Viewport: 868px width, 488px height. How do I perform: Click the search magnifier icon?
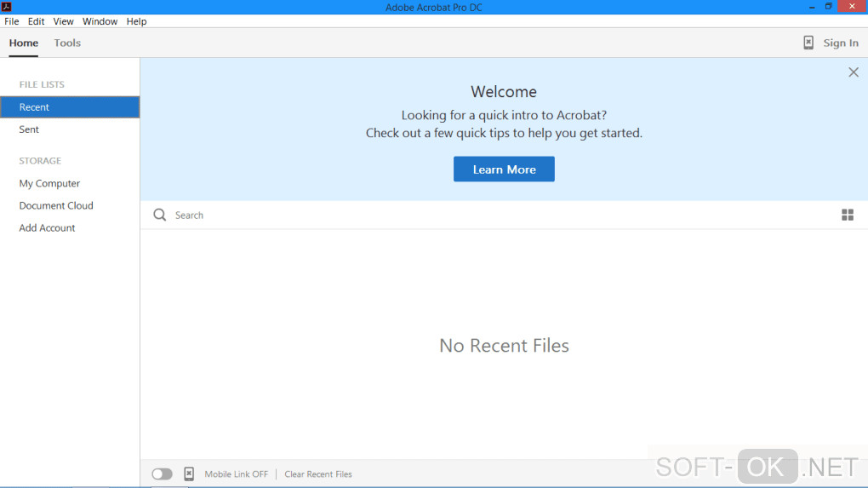click(159, 215)
